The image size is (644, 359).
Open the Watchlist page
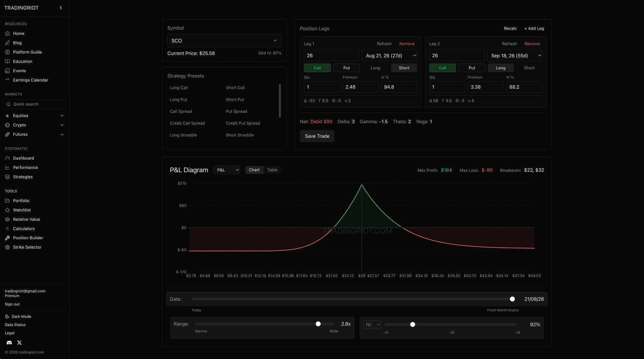(x=22, y=210)
